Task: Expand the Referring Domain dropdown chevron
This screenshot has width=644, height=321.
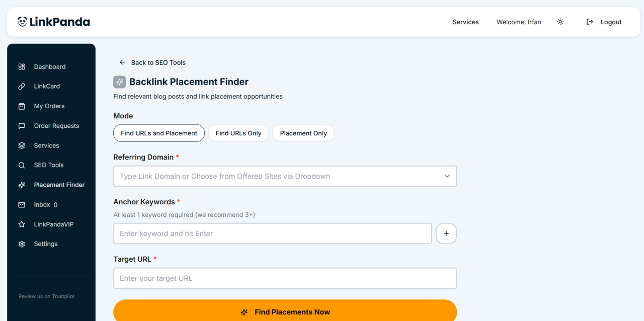Action: pos(447,176)
